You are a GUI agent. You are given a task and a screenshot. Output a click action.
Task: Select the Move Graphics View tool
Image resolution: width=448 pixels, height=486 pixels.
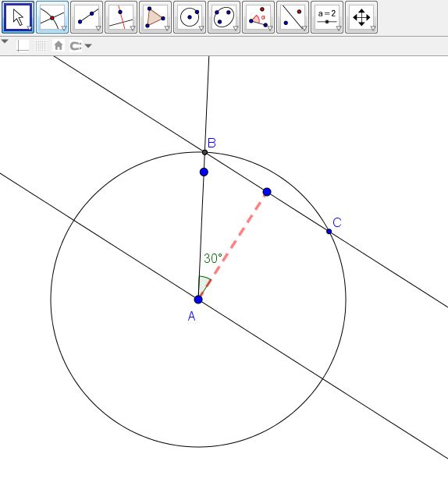pyautogui.click(x=361, y=17)
